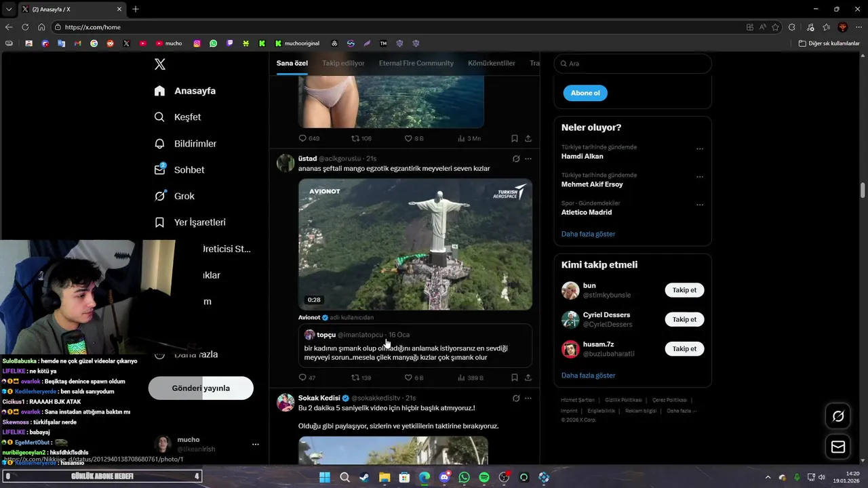Repost the top post with 106 reposts
This screenshot has width=868, height=488.
tap(361, 138)
